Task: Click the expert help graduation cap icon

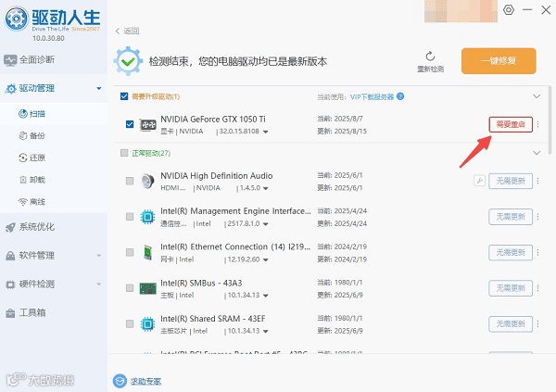Action: (120, 381)
